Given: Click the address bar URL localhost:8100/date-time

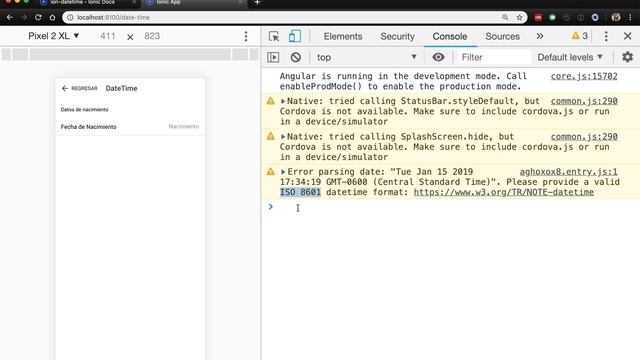Looking at the screenshot, I should (113, 18).
